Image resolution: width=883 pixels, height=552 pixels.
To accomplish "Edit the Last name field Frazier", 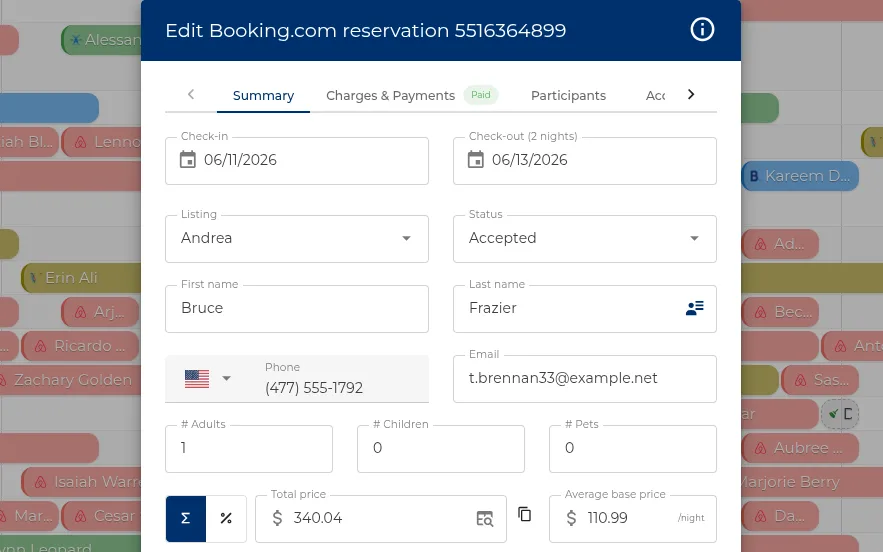I will pyautogui.click(x=585, y=309).
